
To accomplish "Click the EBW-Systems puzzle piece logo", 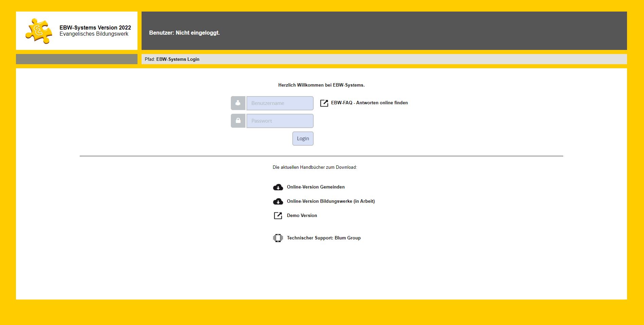I will 39,31.
